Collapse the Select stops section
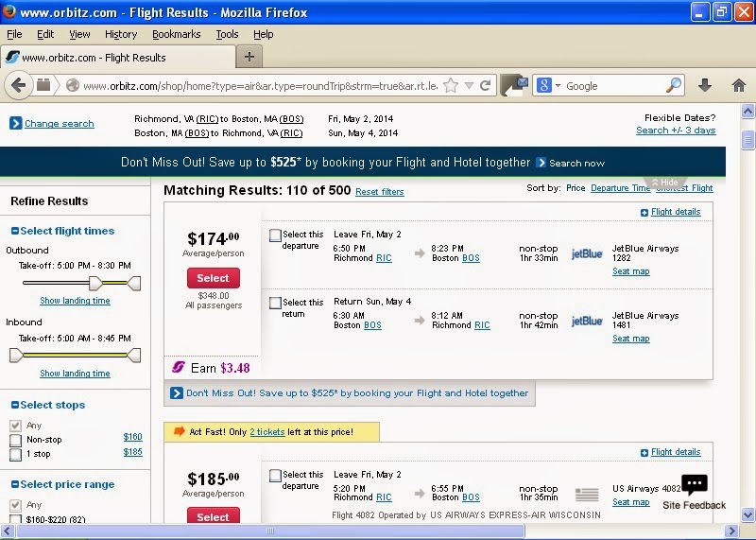Screen dimensions: 756x540 pos(15,405)
